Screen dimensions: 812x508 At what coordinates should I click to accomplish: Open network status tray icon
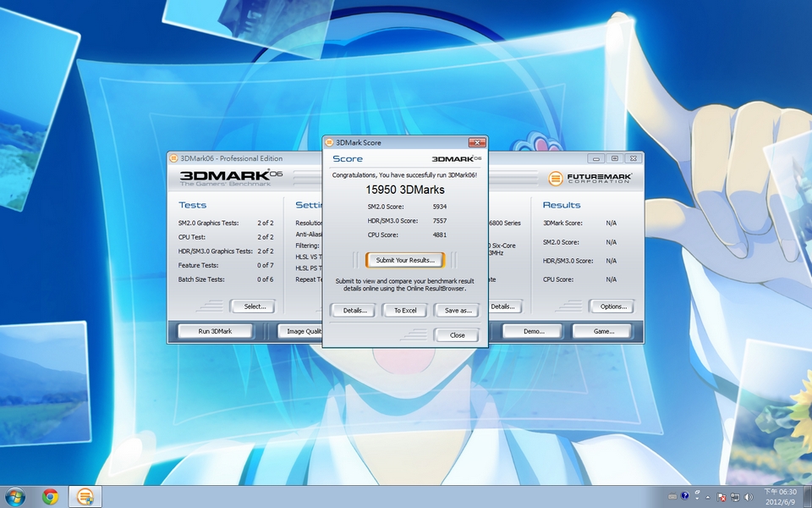coord(735,497)
